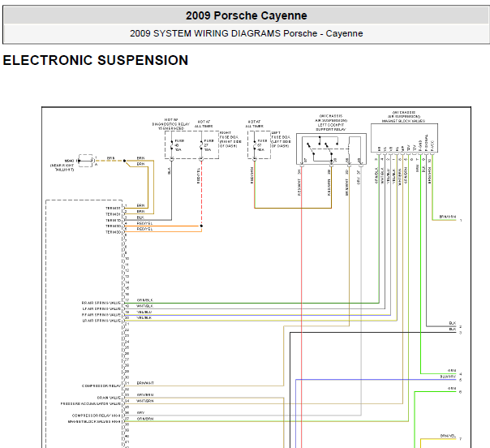Click the 'GRN' label at connector 6
Viewport: 490px width, 448px height.
click(452, 388)
